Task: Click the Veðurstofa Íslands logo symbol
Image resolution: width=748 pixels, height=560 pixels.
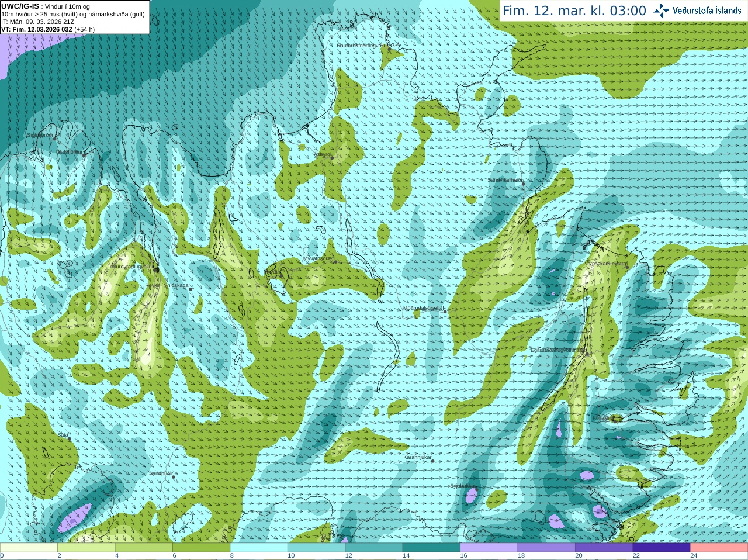Action: coord(662,11)
